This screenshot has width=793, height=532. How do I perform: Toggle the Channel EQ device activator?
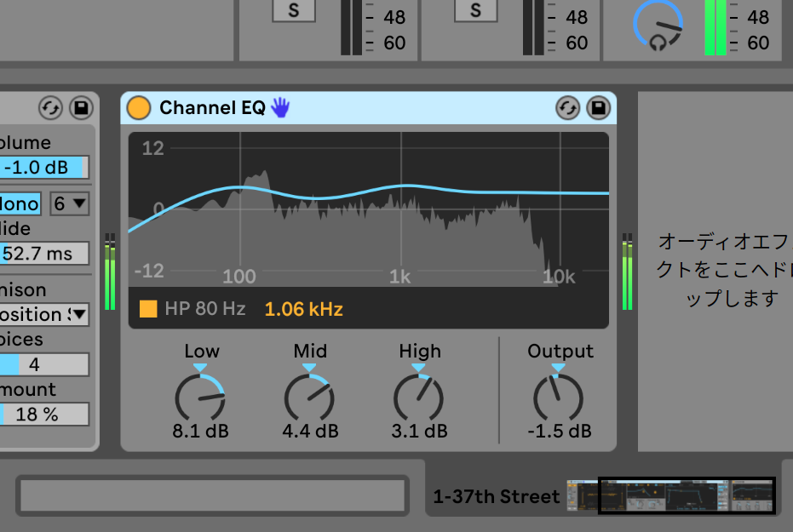tap(138, 108)
